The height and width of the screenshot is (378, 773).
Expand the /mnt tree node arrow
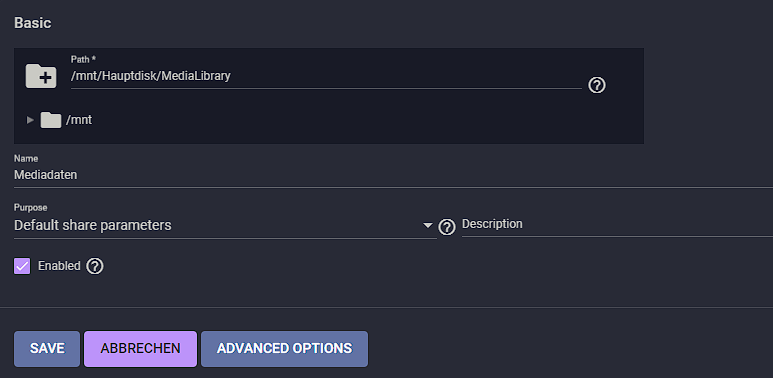point(31,120)
